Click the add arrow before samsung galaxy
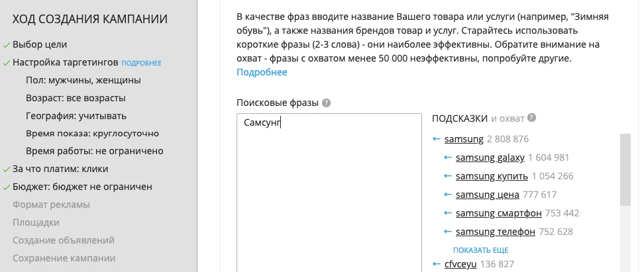 point(448,158)
